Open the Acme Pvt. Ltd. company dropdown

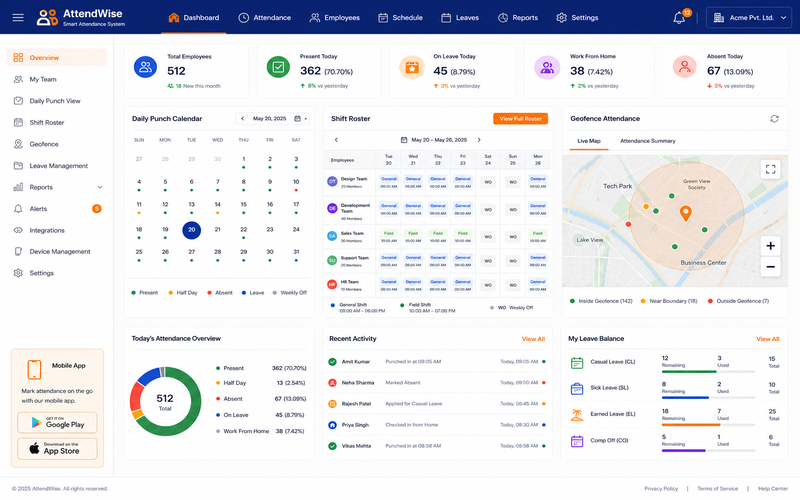tap(749, 18)
